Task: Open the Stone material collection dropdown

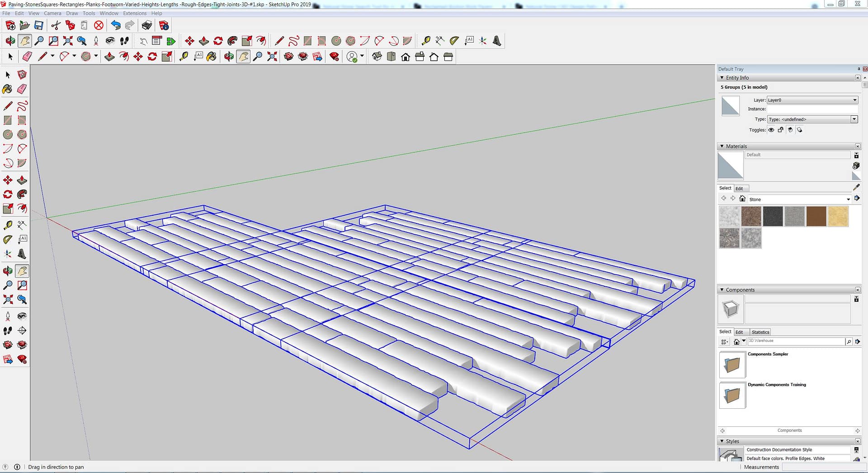Action: [848, 199]
